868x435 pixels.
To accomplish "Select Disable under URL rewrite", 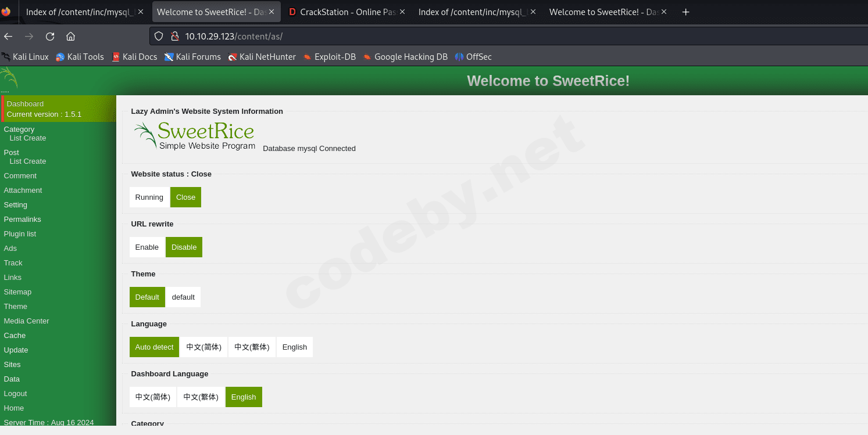I will coord(184,247).
